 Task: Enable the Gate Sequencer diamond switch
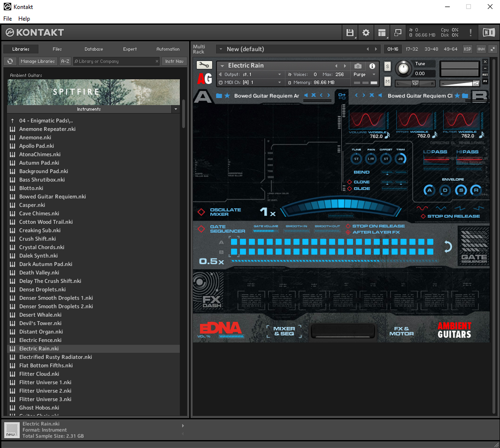point(201,229)
